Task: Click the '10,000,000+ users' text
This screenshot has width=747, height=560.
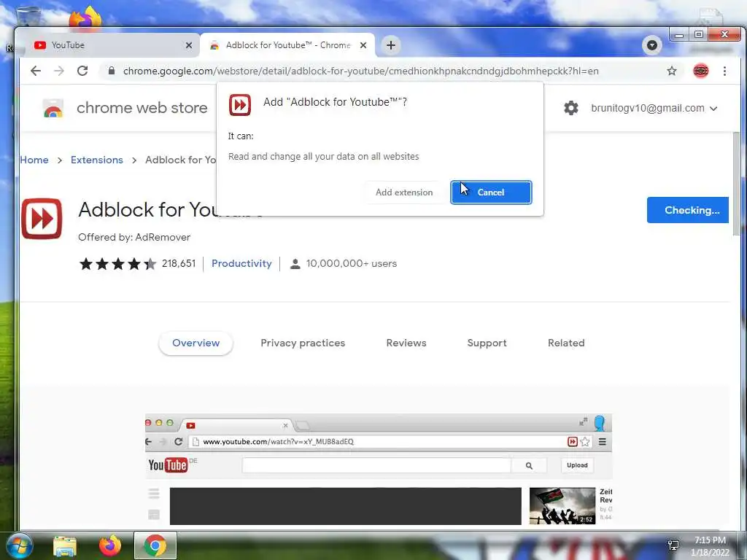Action: point(351,263)
